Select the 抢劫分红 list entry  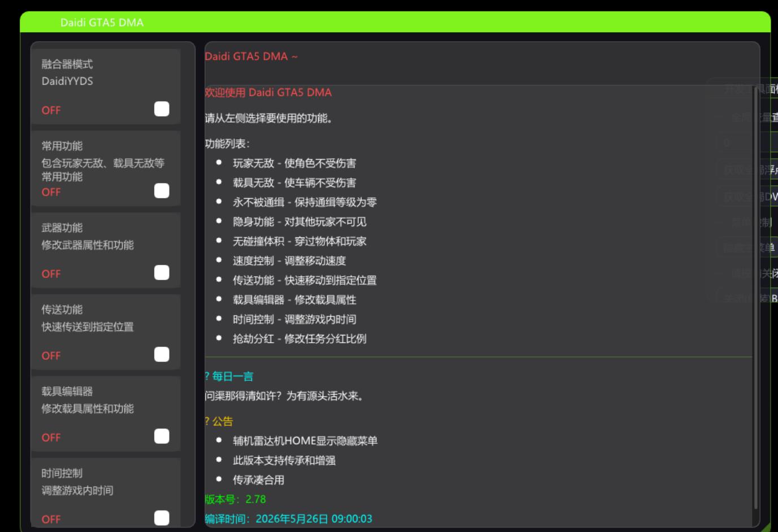[x=299, y=339]
